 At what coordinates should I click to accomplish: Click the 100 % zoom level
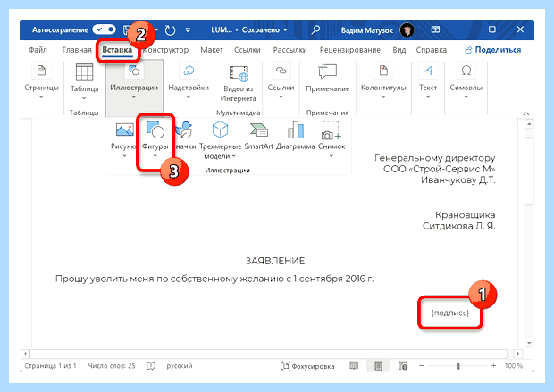(x=514, y=366)
